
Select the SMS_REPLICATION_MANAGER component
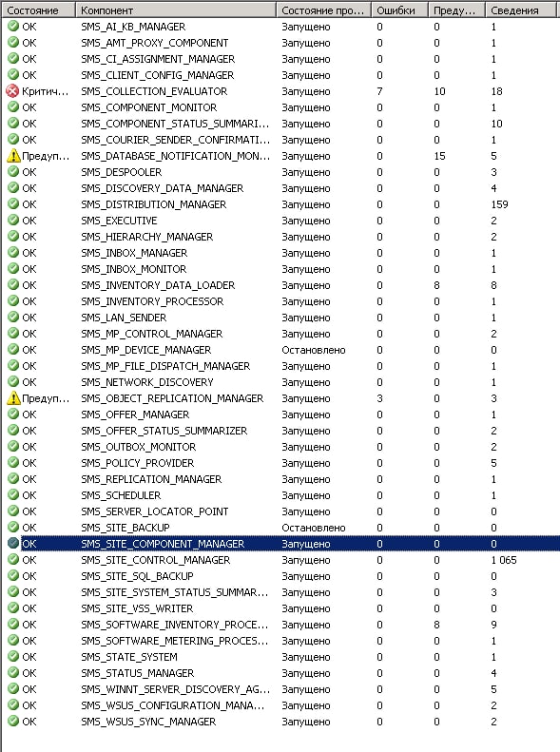tap(151, 479)
